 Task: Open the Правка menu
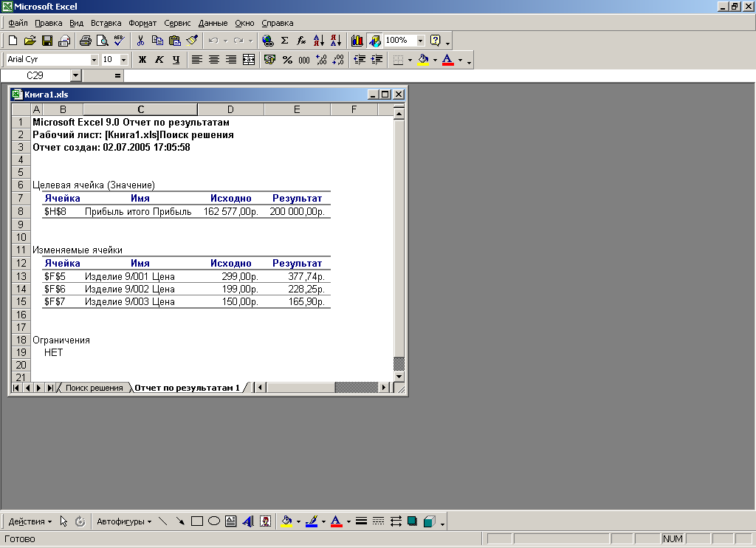(x=48, y=23)
